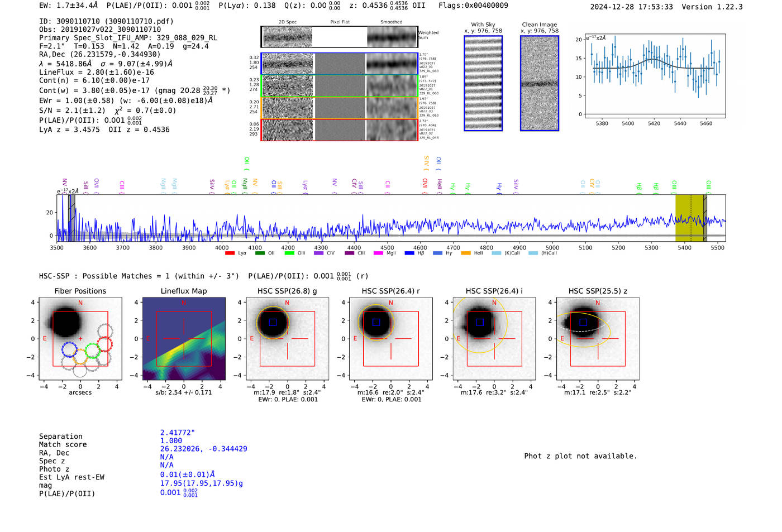Open the HSC SSP(26.4) i cutout
The height and width of the screenshot is (532, 782).
(x=494, y=339)
